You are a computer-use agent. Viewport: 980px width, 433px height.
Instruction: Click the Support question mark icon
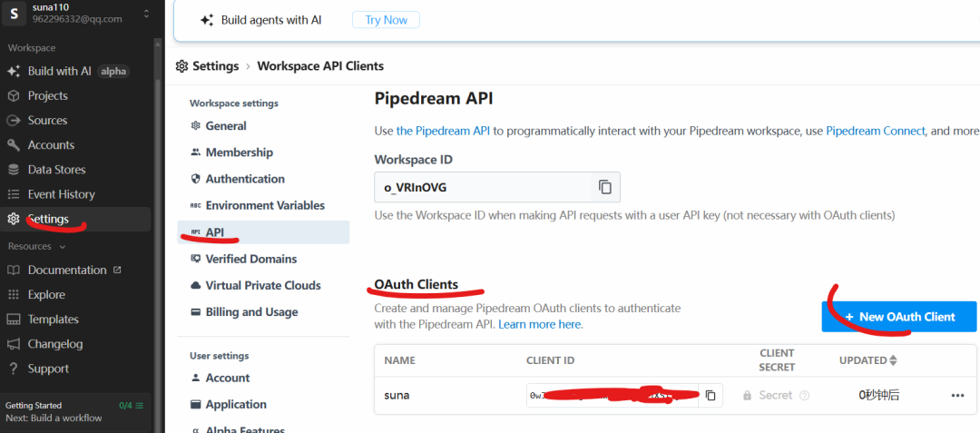coord(13,369)
